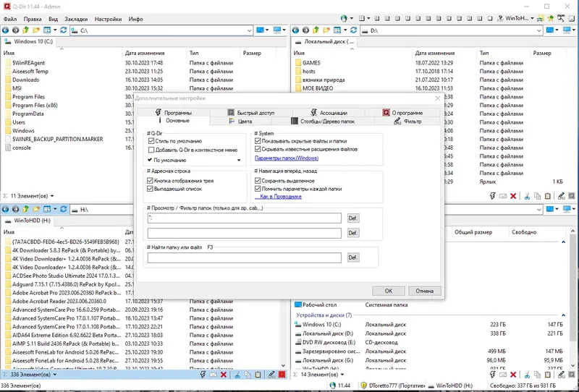Switch to the Ассоциации tab
Image resolution: width=579 pixels, height=392 pixels.
click(x=329, y=113)
